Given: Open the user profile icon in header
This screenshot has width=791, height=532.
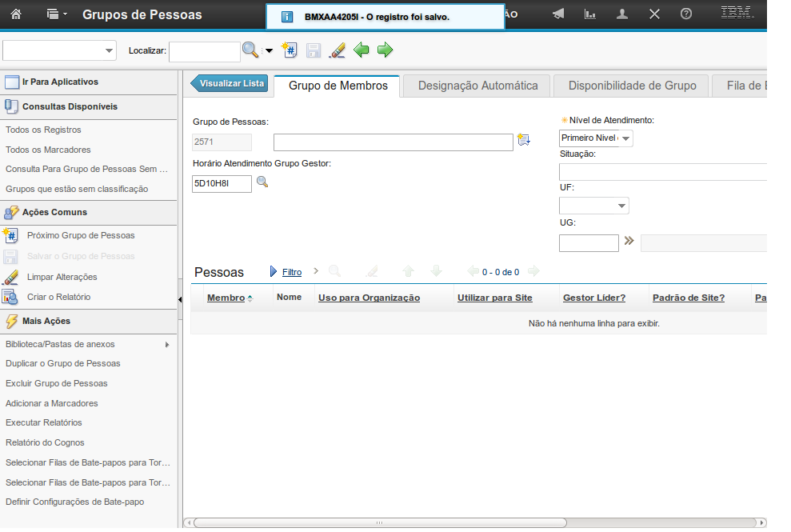Looking at the screenshot, I should [x=622, y=14].
